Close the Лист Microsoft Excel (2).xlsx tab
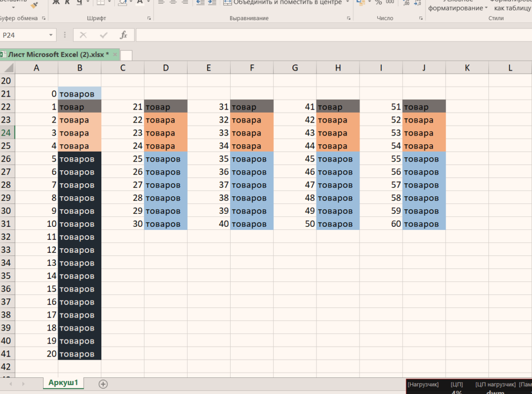This screenshot has width=532, height=394. click(x=115, y=55)
